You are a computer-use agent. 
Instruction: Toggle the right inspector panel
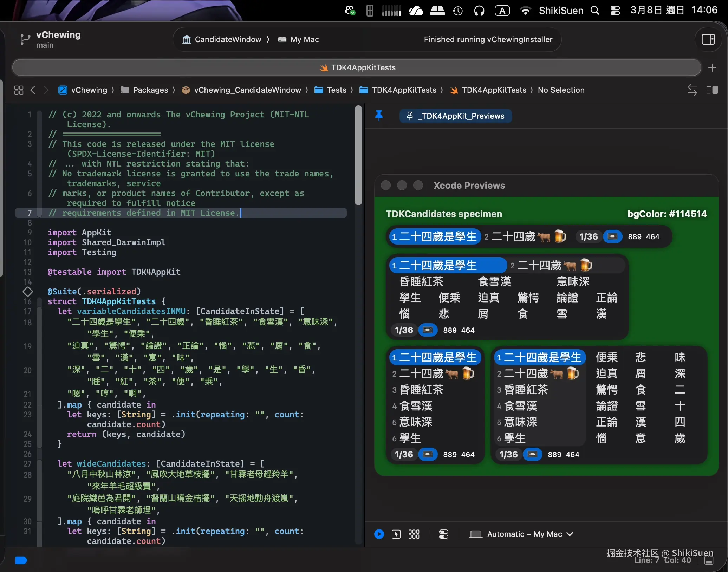(x=708, y=39)
